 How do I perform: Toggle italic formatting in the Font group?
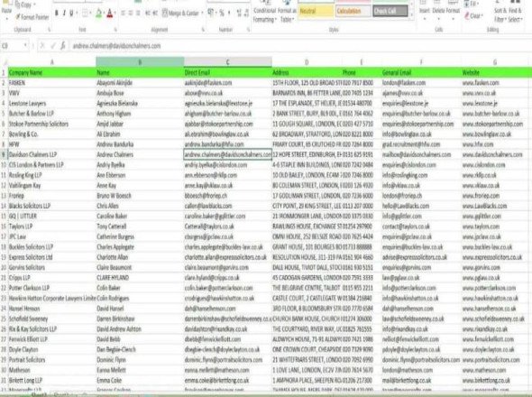pos(64,14)
